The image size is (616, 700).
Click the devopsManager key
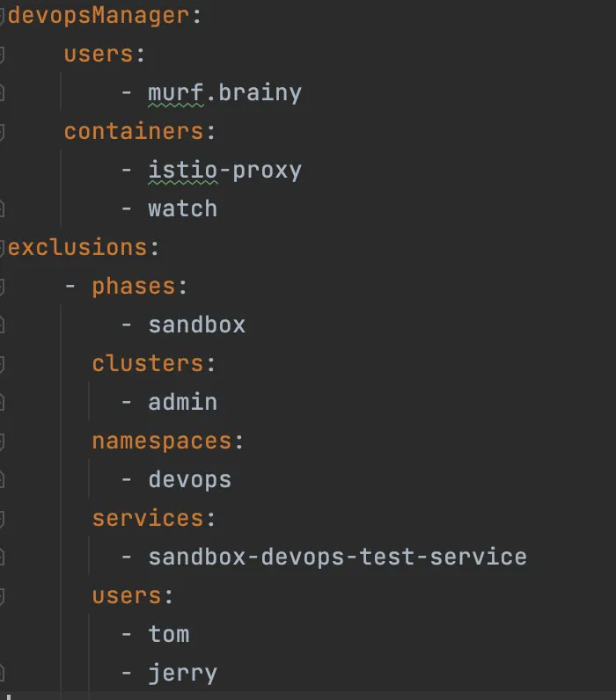pos(99,16)
